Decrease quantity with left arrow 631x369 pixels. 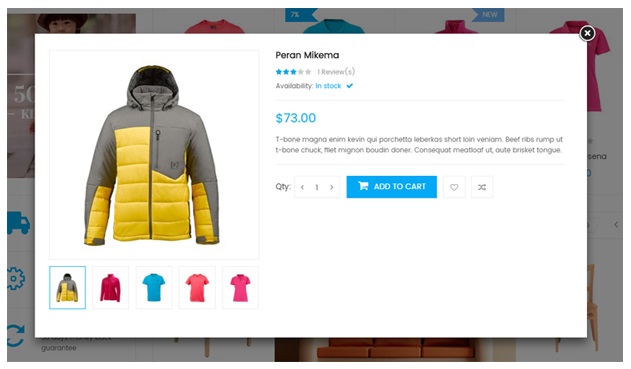302,187
